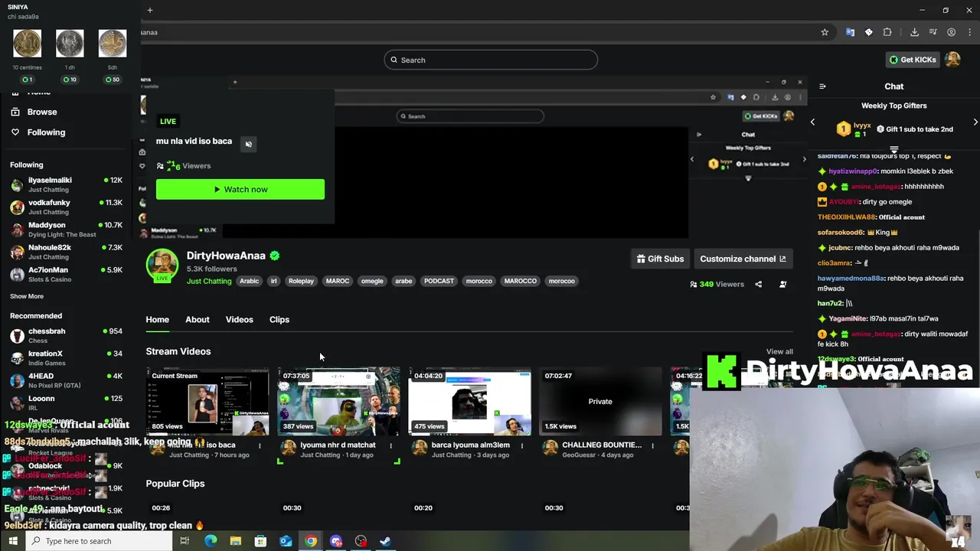Open the Looonn recommended channel
Screen dimensions: 980x551
point(66,403)
